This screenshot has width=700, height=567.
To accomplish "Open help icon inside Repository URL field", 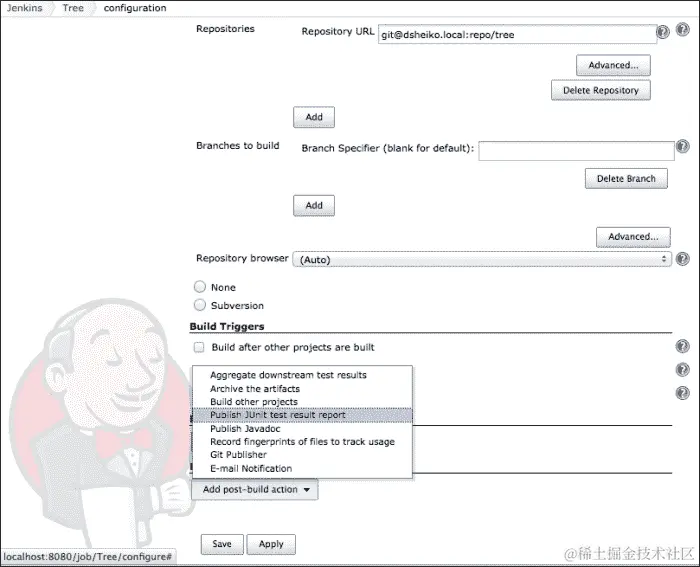I will point(662,32).
